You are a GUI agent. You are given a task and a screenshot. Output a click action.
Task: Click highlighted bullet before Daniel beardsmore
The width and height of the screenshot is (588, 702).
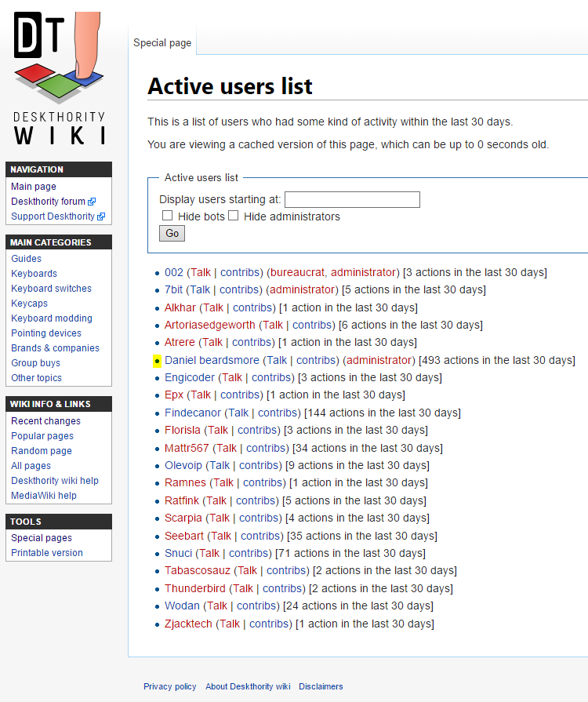pos(157,361)
